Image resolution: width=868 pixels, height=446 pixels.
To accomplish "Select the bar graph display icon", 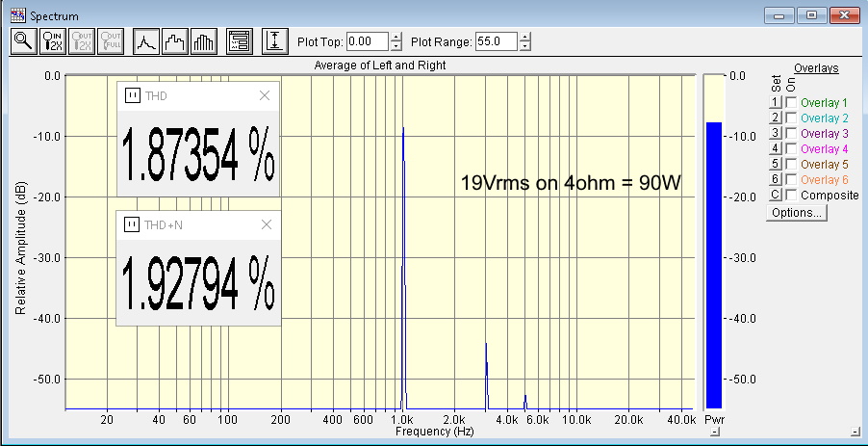I will click(x=204, y=41).
